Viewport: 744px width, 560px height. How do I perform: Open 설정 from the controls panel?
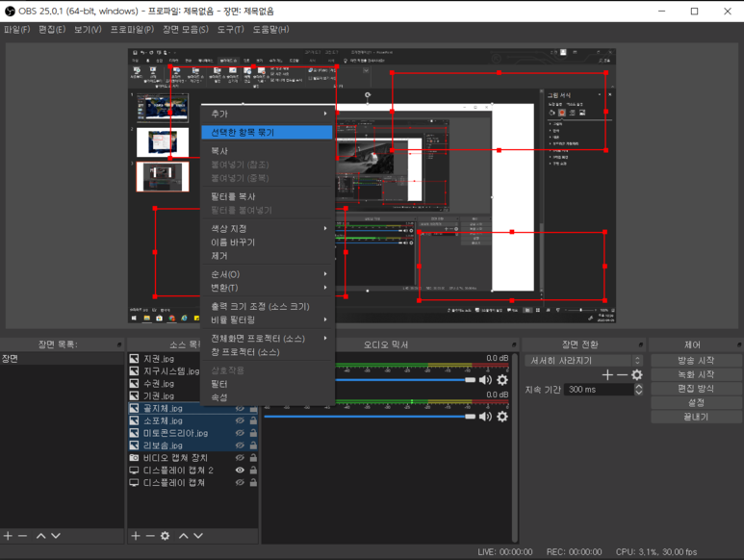click(x=696, y=402)
